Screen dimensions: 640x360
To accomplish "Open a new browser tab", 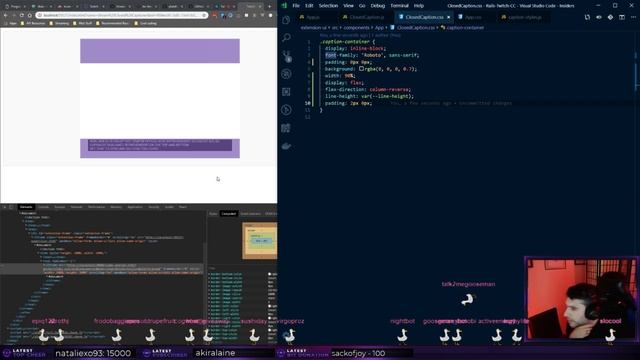I will (x=269, y=6).
